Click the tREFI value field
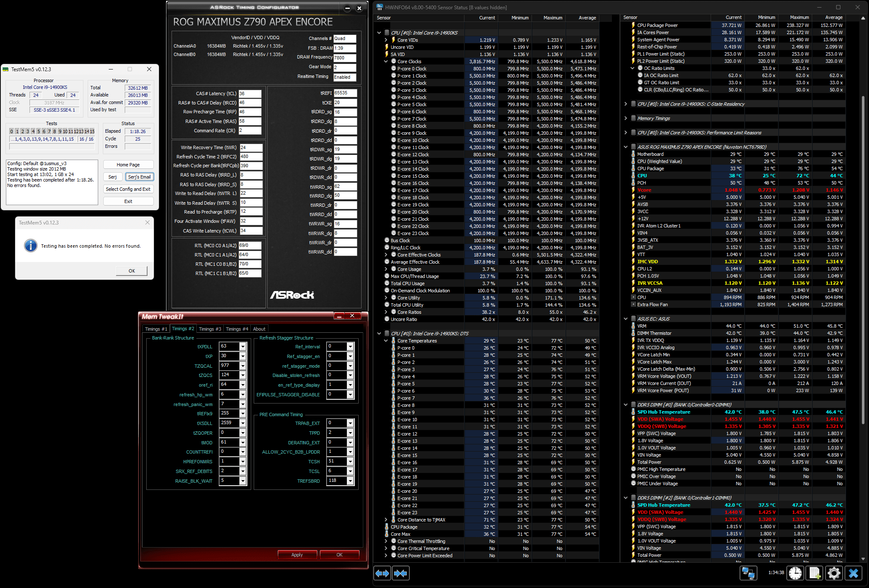The image size is (869, 588). 345,93
